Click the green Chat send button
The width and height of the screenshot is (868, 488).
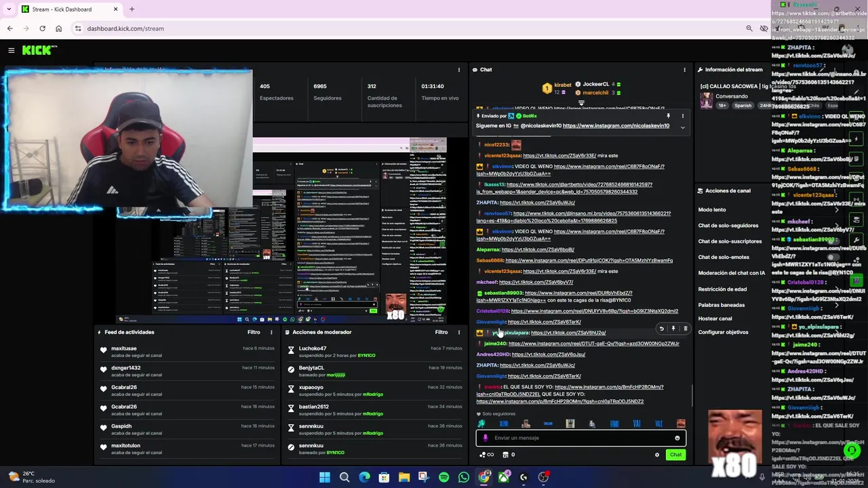coord(675,455)
